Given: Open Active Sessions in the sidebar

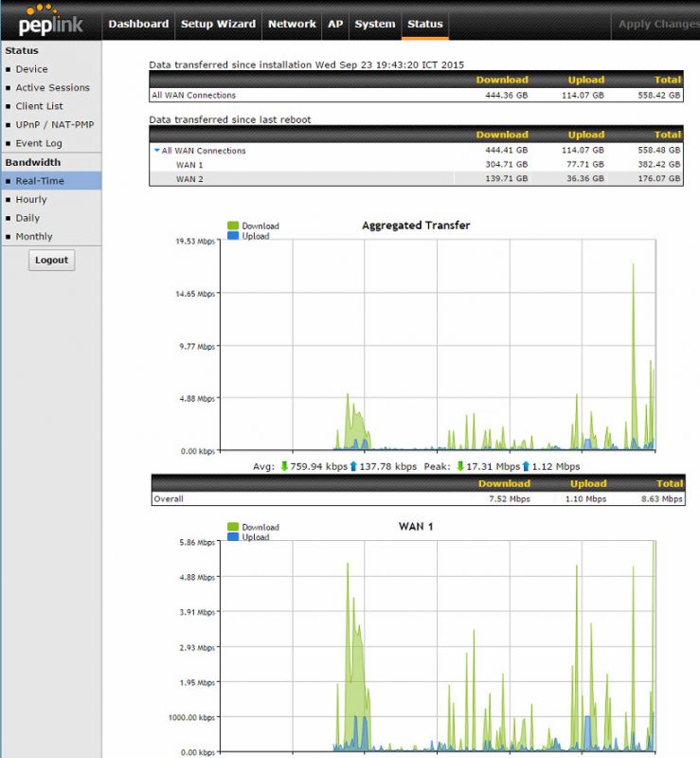Looking at the screenshot, I should coord(52,87).
